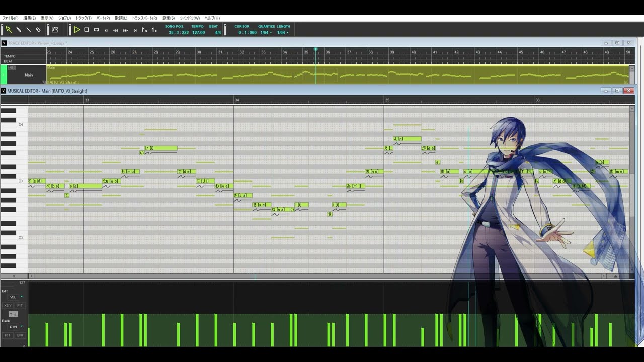The height and width of the screenshot is (362, 644).
Task: Click measure 34 in Musical Editor ruler
Action: (237, 100)
